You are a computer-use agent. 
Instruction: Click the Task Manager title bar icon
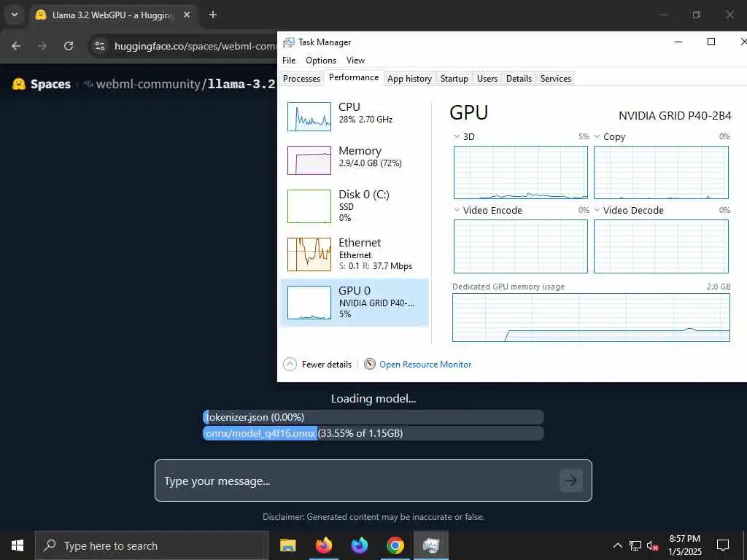coord(288,42)
